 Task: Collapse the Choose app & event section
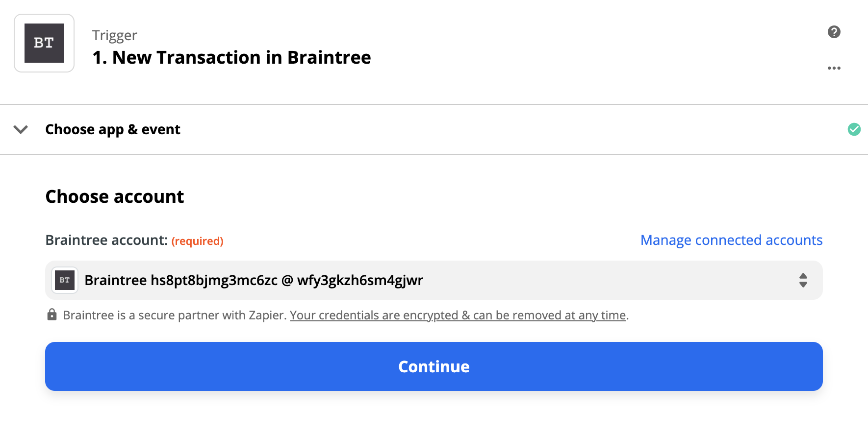point(20,129)
